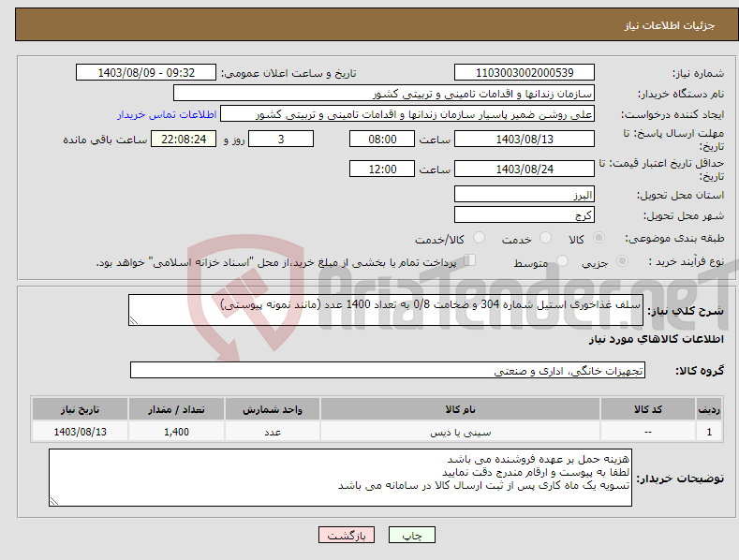
Task: Click the کد کالا column header
Action: click(x=648, y=409)
